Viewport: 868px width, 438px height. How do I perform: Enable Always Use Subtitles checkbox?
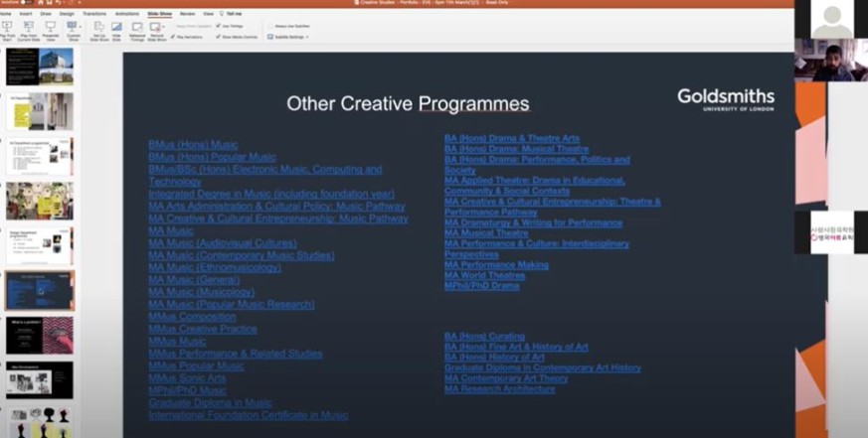click(270, 26)
